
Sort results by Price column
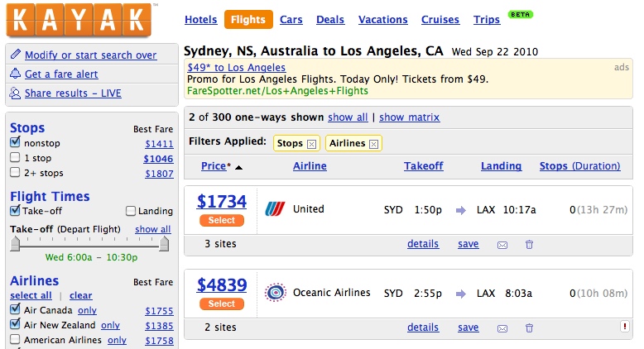point(214,166)
